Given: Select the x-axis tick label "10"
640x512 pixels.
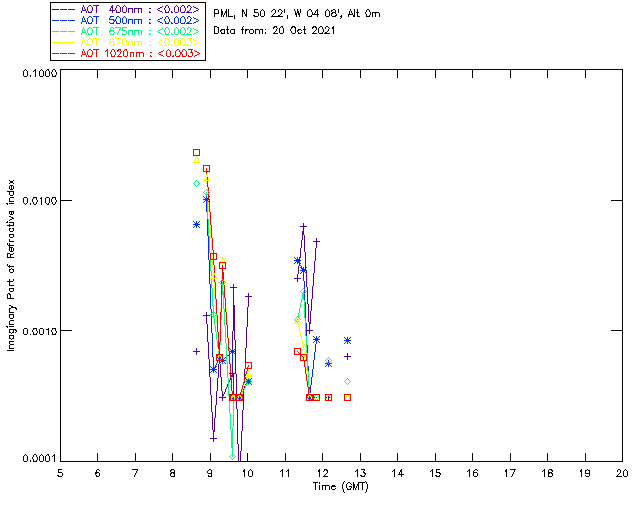Looking at the screenshot, I should click(247, 473).
